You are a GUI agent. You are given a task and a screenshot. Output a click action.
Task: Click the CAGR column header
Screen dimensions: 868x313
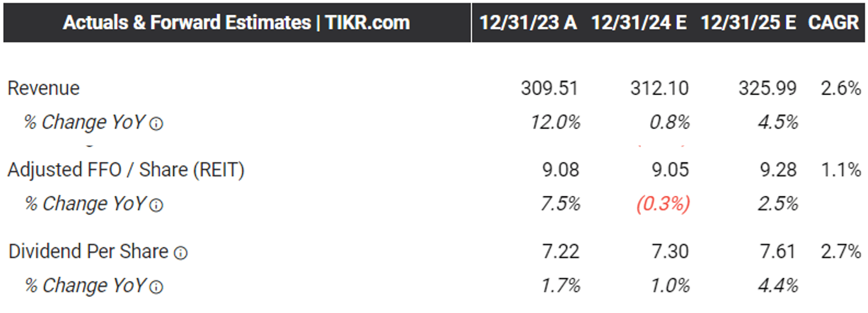pos(833,22)
